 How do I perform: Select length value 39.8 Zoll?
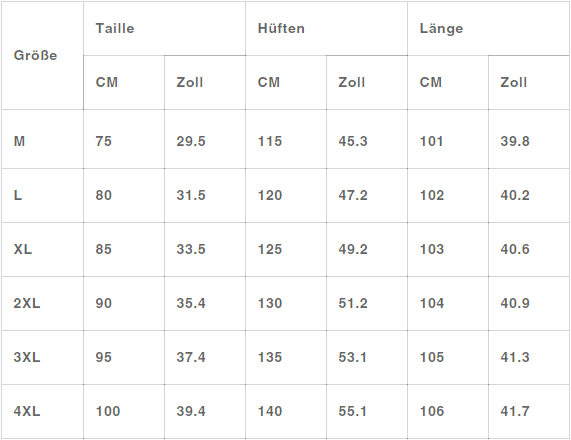click(x=515, y=141)
